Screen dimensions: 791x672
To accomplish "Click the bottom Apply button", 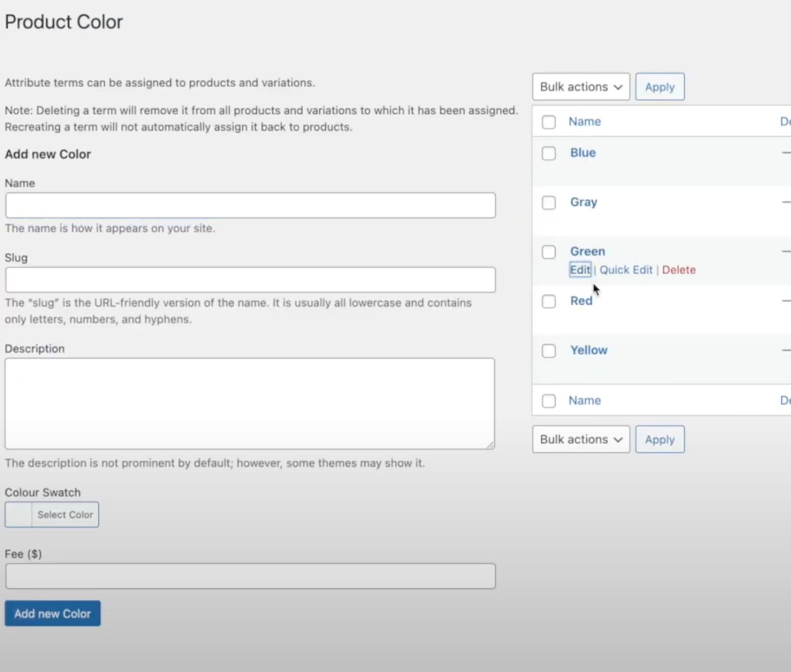I will (659, 439).
